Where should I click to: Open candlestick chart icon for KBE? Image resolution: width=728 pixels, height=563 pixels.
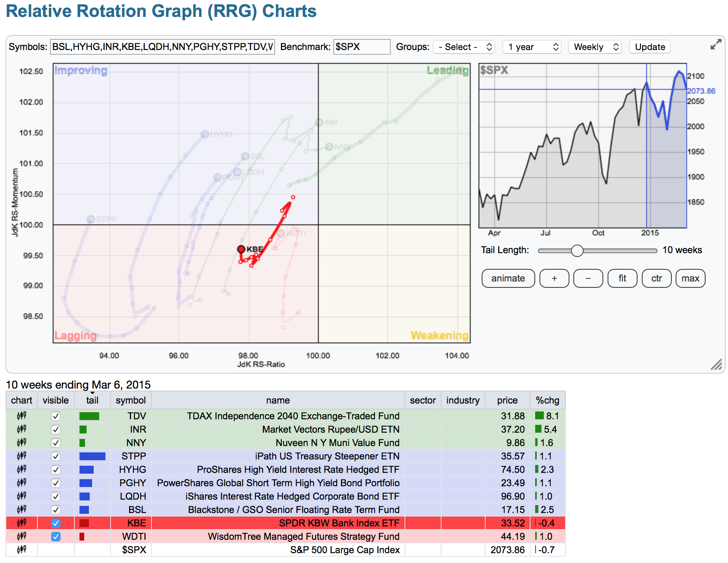tap(22, 523)
